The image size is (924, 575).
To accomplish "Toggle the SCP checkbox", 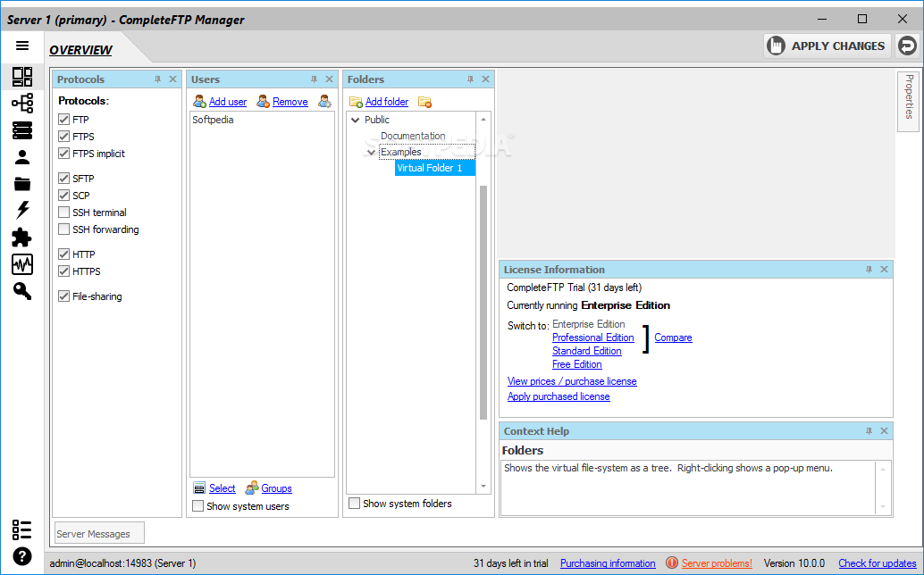I will coord(63,196).
